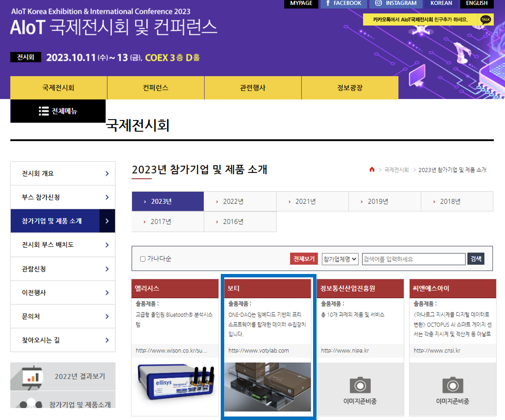Click the 참가기업 및 제품소개 bottom banner
505x420 pixels.
coord(63,400)
